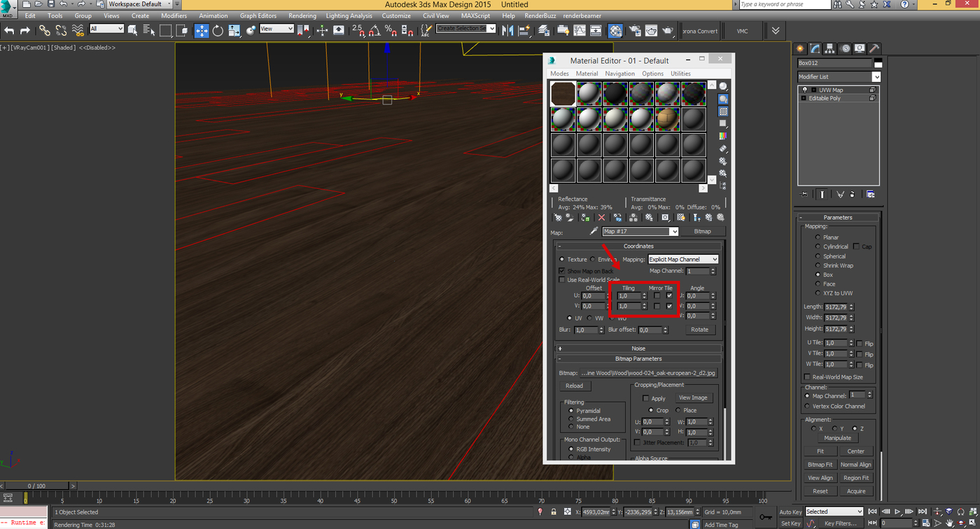Click Go to Parent icon

pos(708,218)
